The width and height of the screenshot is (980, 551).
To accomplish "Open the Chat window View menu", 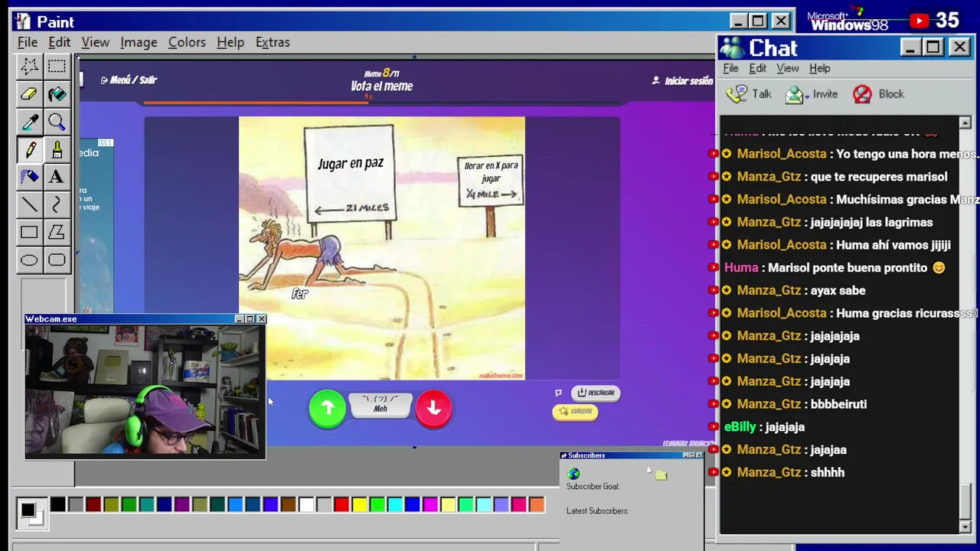I will [788, 68].
